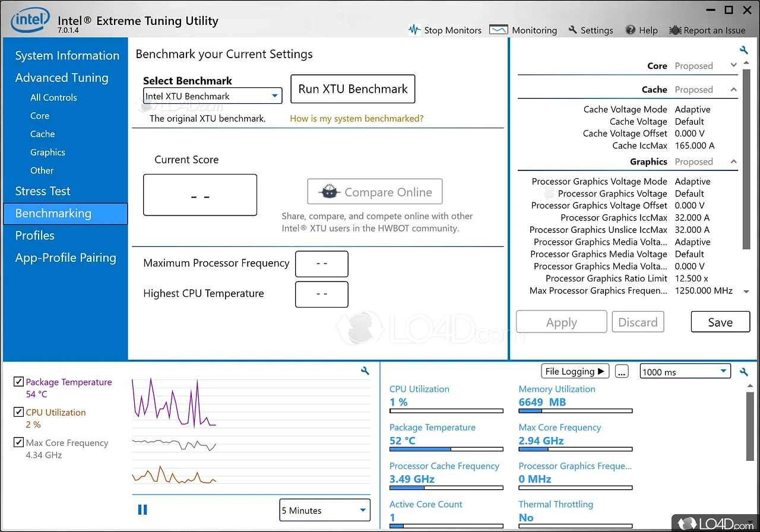Open the 5 Minutes time range dropdown
Screen dimensions: 760x532
coord(325,510)
